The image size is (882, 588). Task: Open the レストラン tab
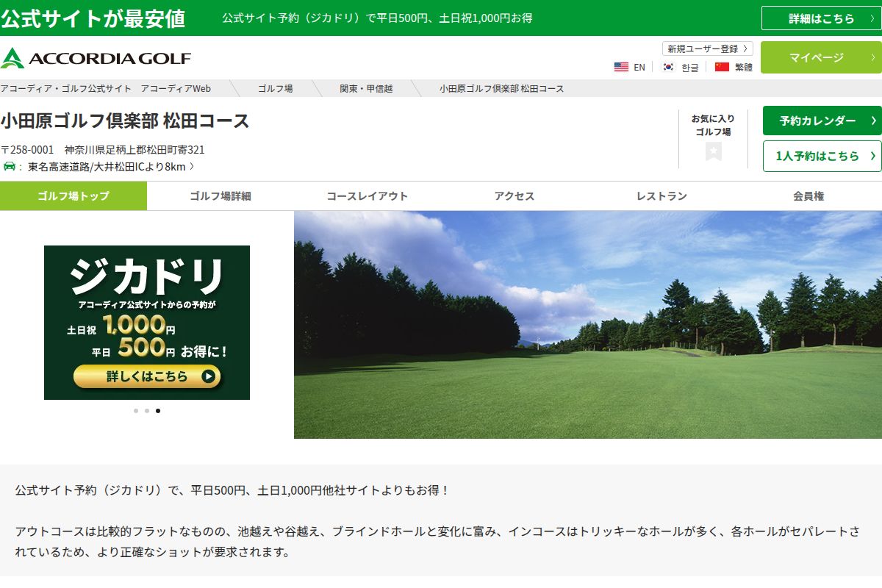click(661, 196)
